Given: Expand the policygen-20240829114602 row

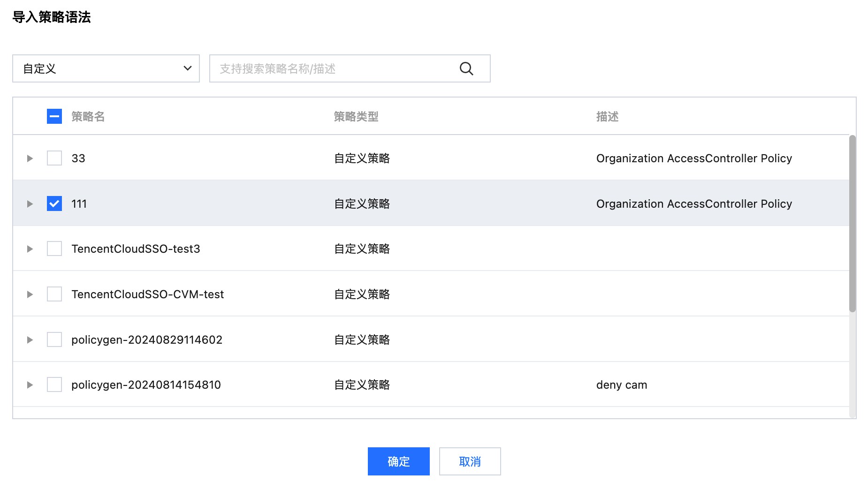Looking at the screenshot, I should click(30, 340).
